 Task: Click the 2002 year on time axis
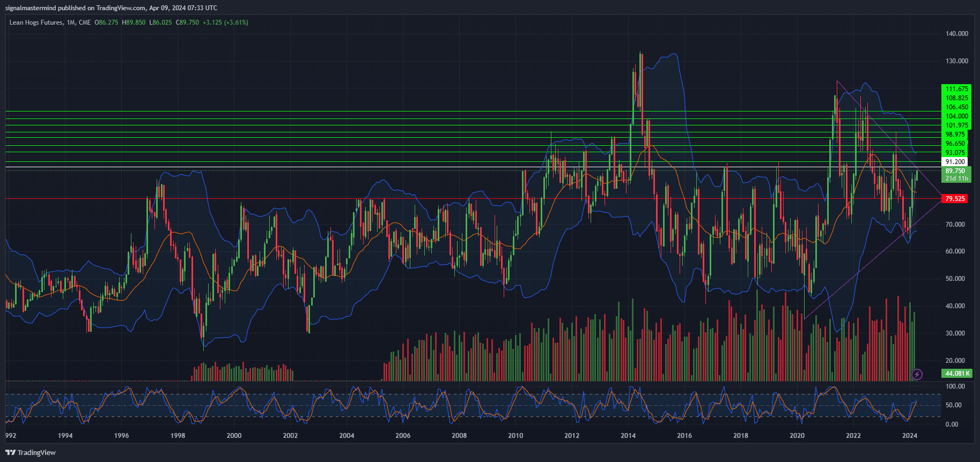coord(291,436)
